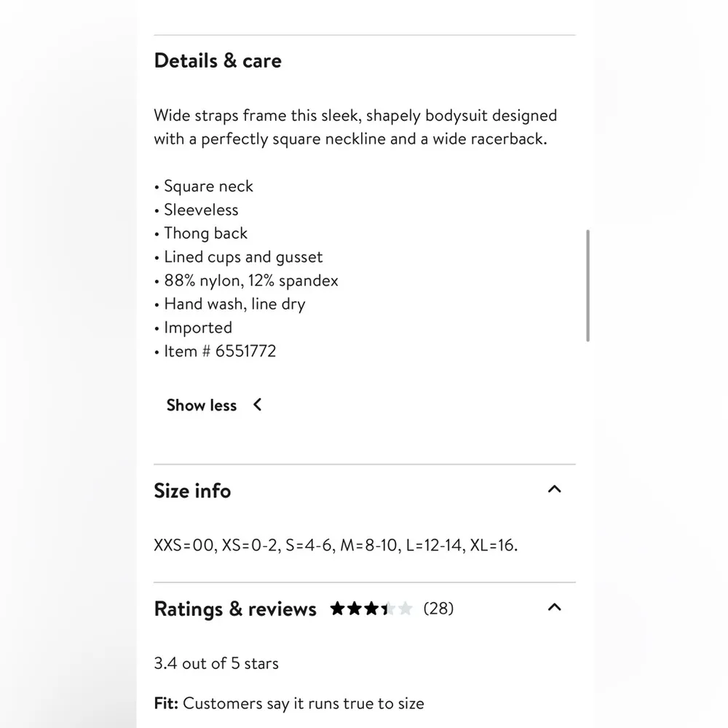Click the XXS=00 size conversion text
Viewport: 728px width, 728px height.
(x=336, y=545)
